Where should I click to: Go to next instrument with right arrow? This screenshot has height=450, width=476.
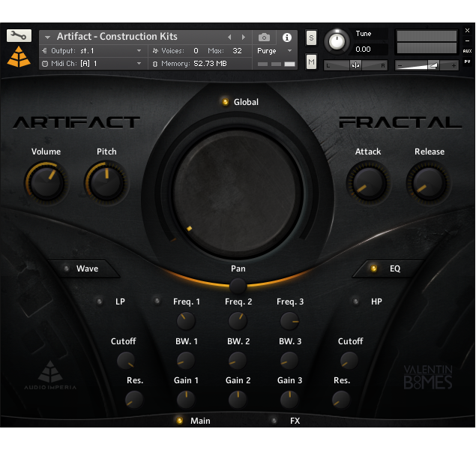click(x=244, y=37)
